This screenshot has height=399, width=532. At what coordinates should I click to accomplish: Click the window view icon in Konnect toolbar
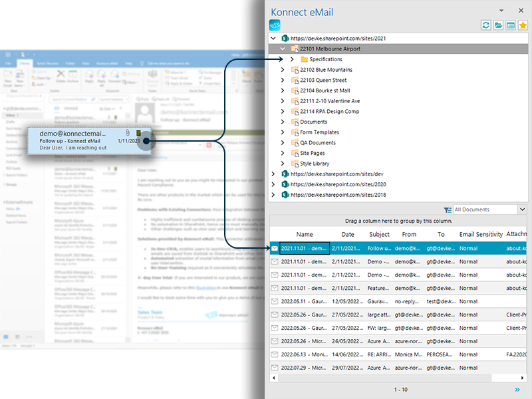click(x=511, y=25)
